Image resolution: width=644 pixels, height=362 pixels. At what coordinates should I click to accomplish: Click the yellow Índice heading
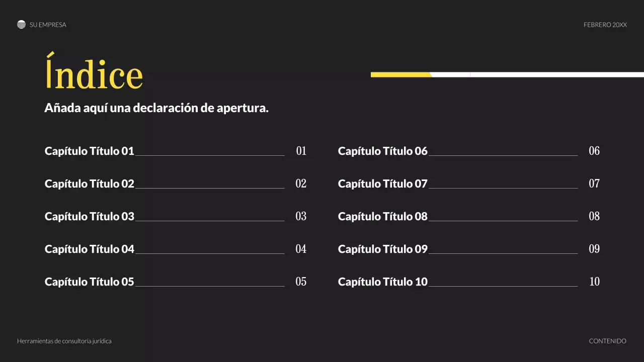coord(94,74)
